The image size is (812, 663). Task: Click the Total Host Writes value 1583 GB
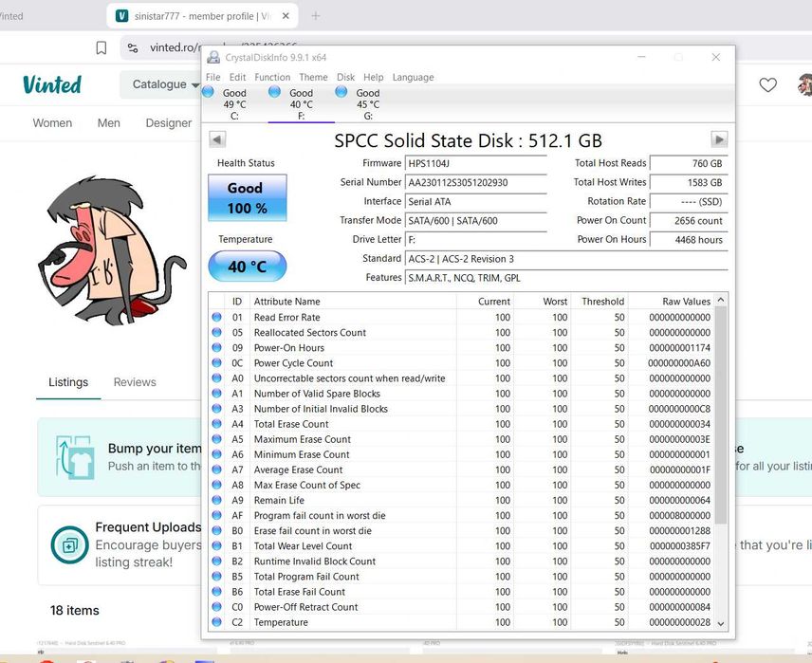[689, 182]
